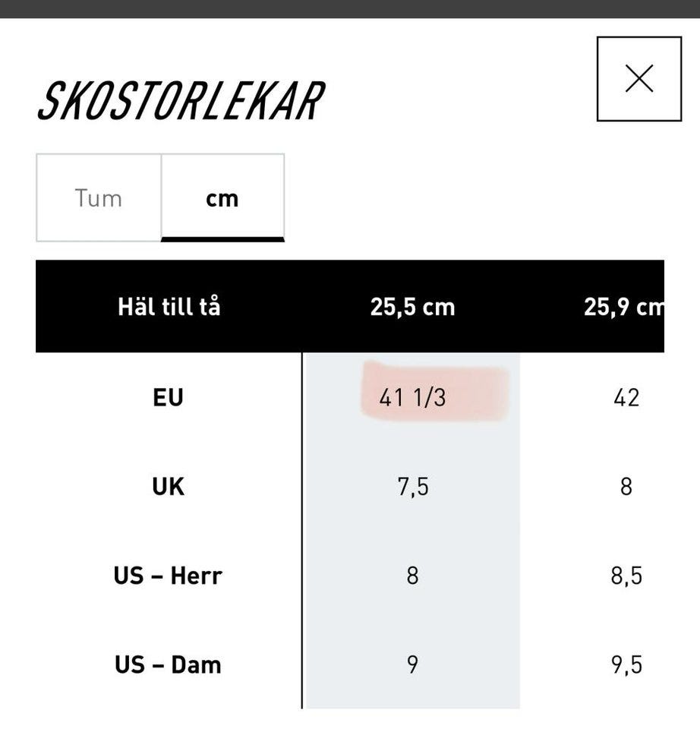Viewport: 700px width, 729px height.
Task: Click the US – Dam row label
Action: (169, 665)
